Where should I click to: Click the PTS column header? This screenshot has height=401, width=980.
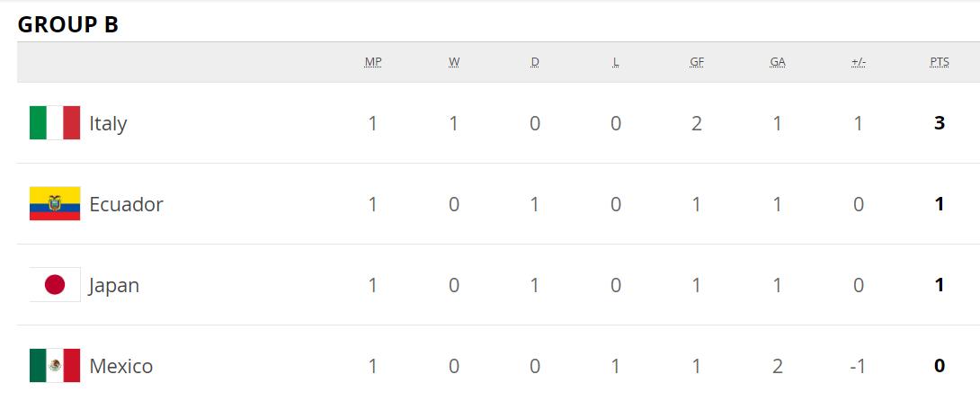(x=940, y=62)
